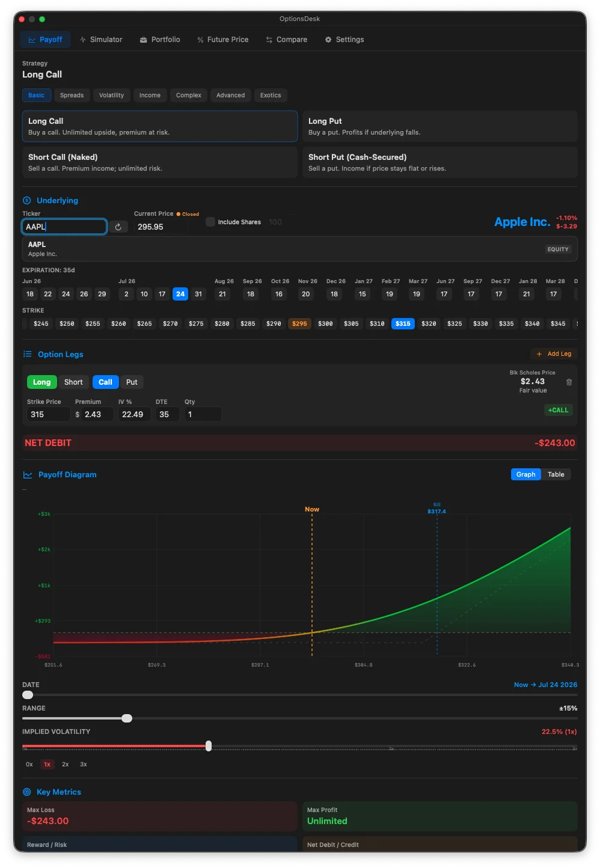Select the $330 strike

click(x=480, y=323)
